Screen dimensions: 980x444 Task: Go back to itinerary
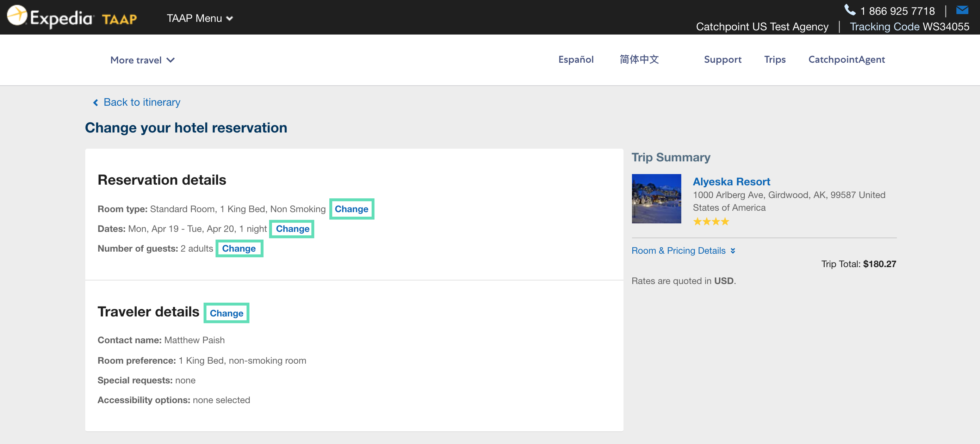(137, 102)
